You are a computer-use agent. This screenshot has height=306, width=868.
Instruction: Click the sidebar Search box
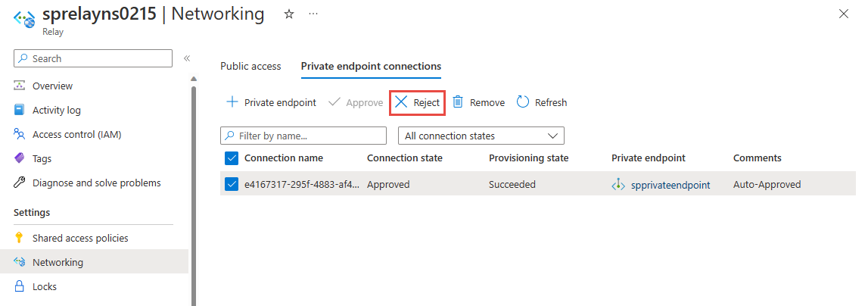pos(93,58)
